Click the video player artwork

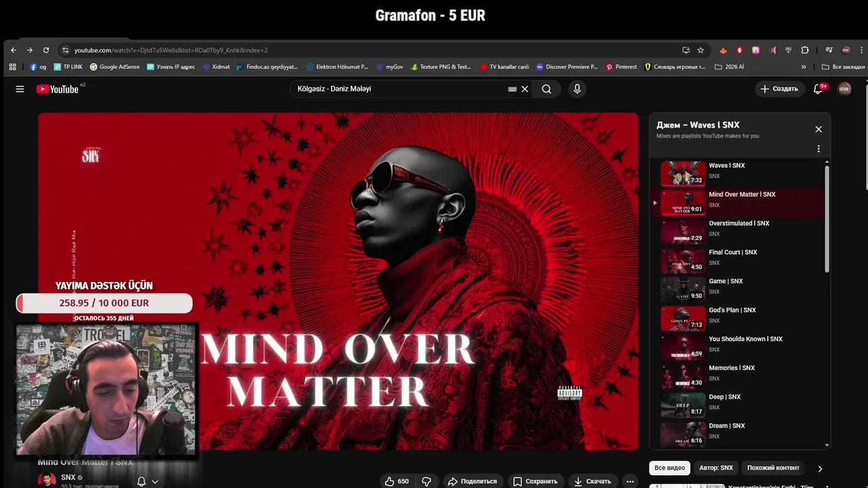coord(338,281)
